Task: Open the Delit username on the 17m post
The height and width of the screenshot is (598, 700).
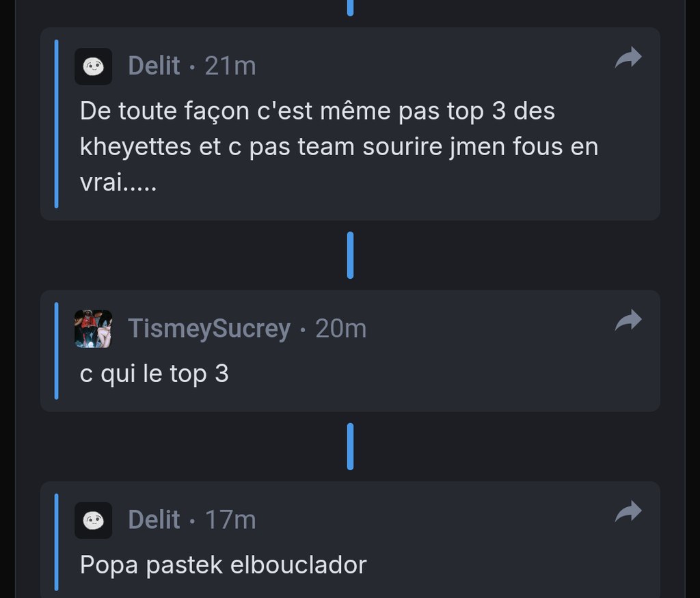Action: (x=154, y=520)
